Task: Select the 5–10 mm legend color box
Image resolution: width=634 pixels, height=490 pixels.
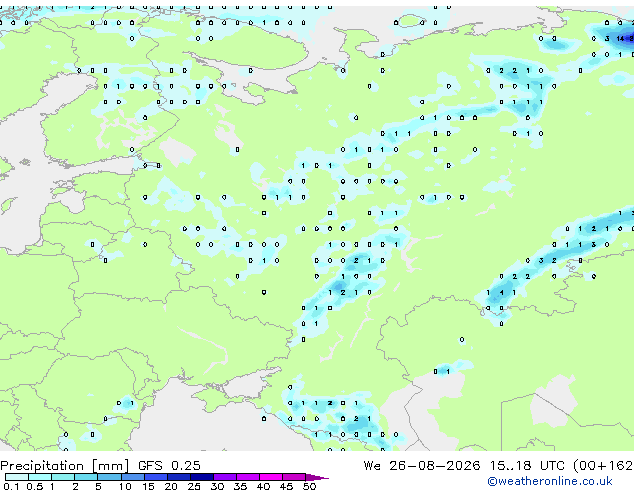Action: tap(109, 477)
